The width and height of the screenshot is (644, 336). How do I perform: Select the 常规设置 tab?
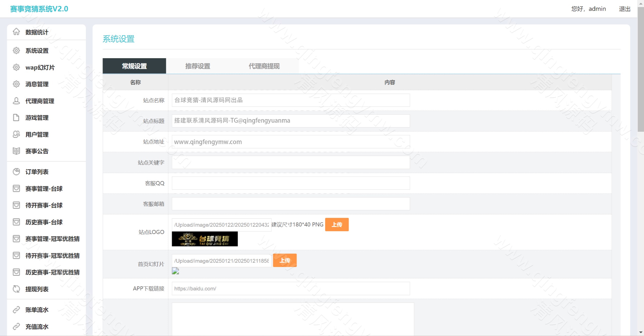tap(134, 66)
